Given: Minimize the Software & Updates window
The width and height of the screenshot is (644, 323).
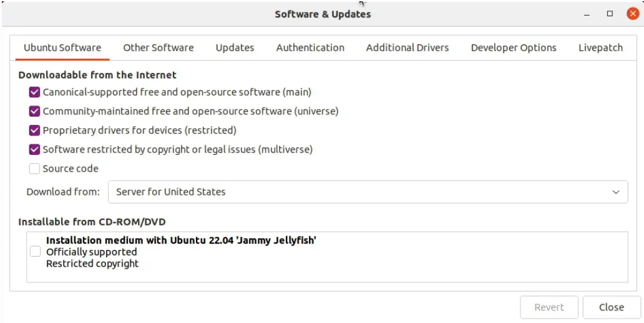Looking at the screenshot, I should pos(587,14).
